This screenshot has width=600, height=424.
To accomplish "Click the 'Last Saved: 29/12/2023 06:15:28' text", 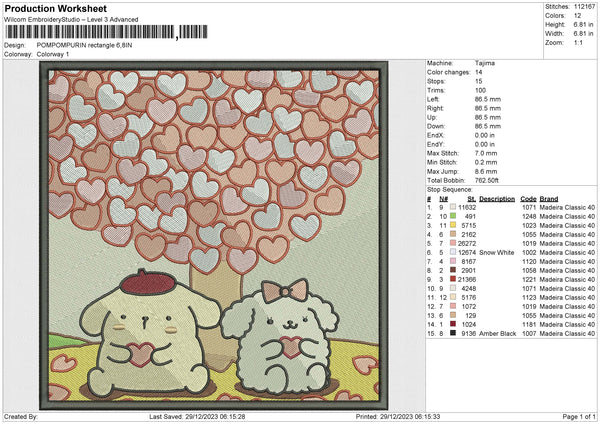I will pos(197,416).
